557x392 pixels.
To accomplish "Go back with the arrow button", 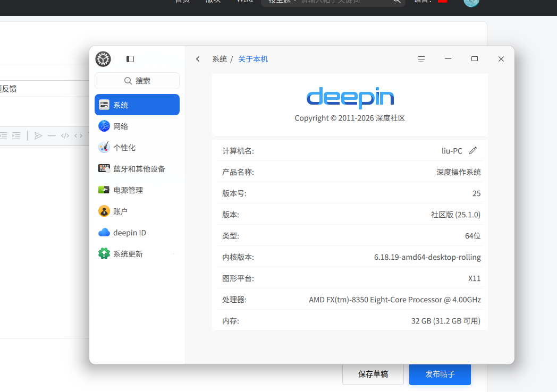I will [198, 59].
